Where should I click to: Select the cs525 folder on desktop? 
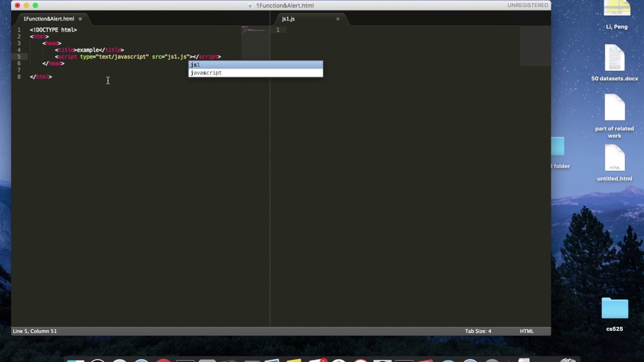615,314
